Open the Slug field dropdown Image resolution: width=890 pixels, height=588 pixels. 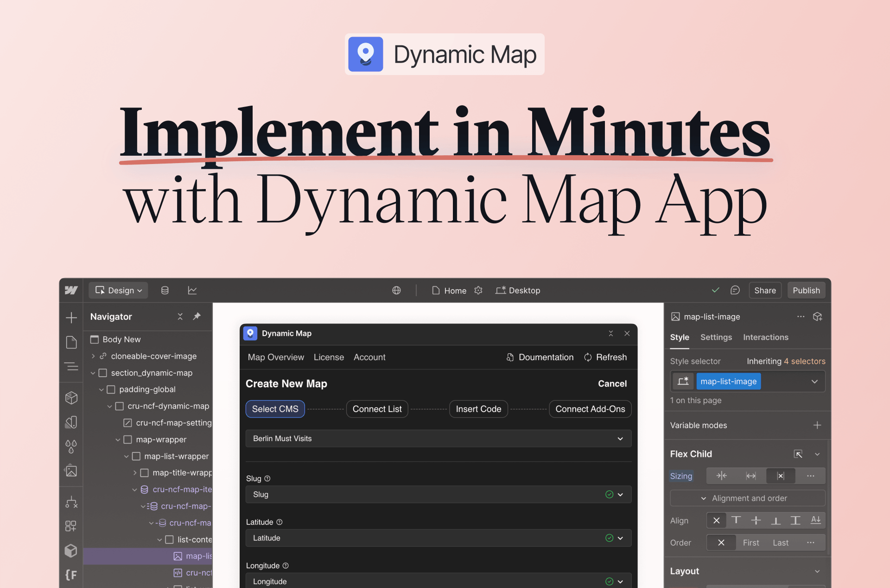point(439,494)
